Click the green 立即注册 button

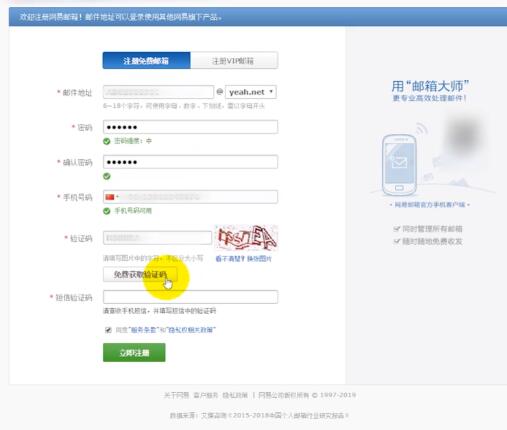click(134, 352)
